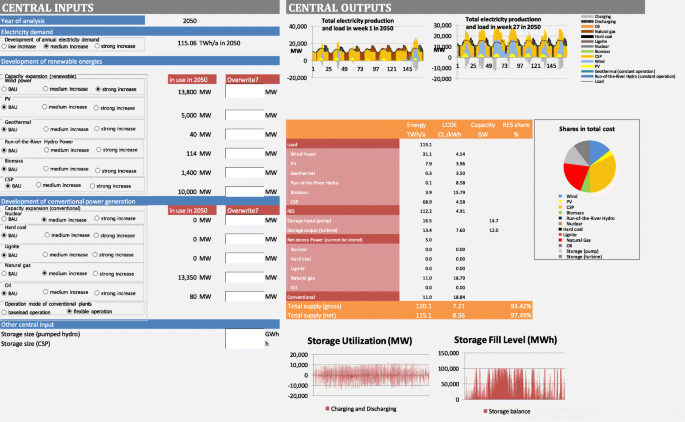Click the Development of renewable energies header
This screenshot has height=422, width=685.
point(140,61)
